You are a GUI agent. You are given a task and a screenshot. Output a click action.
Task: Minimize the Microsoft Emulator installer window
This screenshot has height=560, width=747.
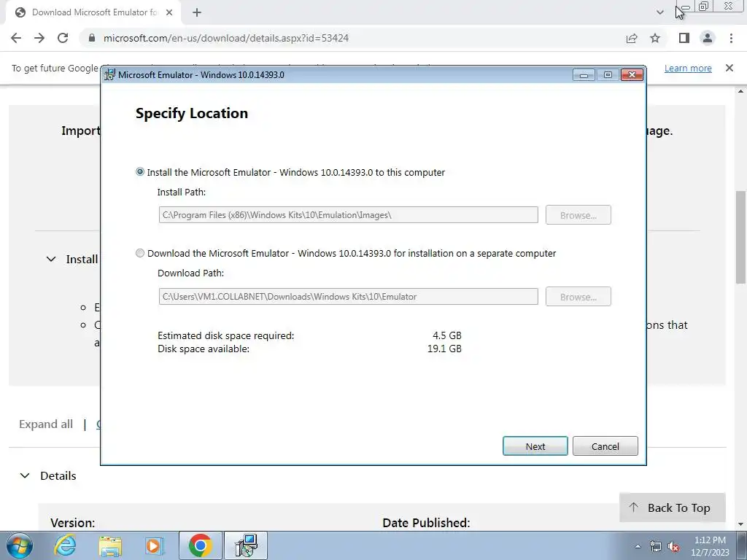click(x=584, y=75)
